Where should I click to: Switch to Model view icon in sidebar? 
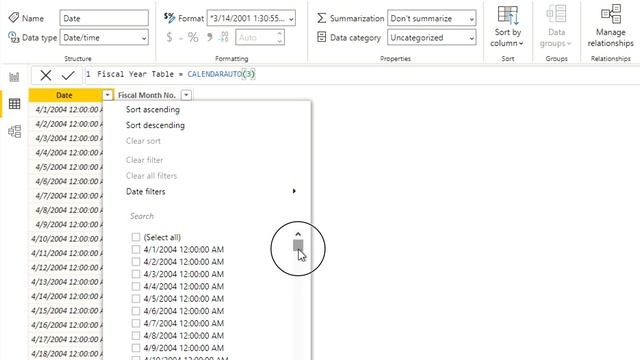click(14, 131)
